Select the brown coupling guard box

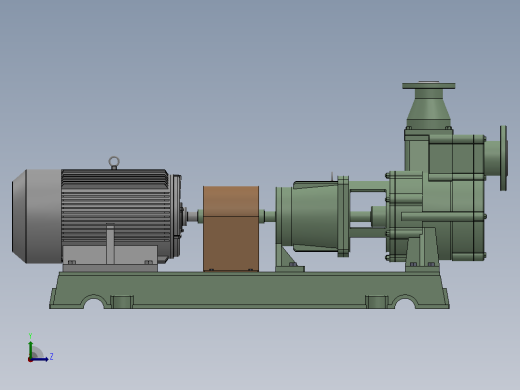click(x=231, y=229)
